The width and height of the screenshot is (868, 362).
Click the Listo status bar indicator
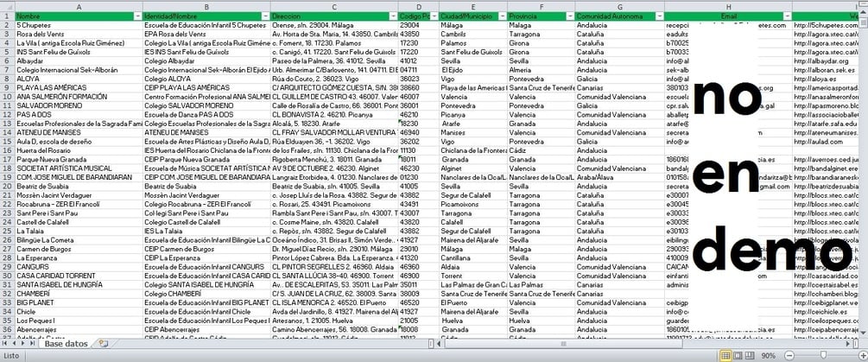point(10,355)
